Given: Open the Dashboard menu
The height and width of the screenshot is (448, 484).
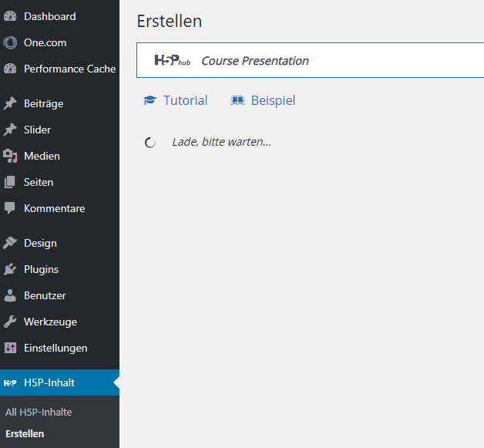Looking at the screenshot, I should coord(59,16).
